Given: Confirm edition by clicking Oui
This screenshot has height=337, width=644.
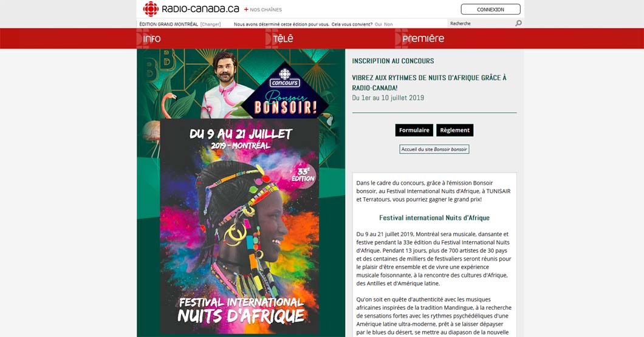Looking at the screenshot, I should coord(379,24).
